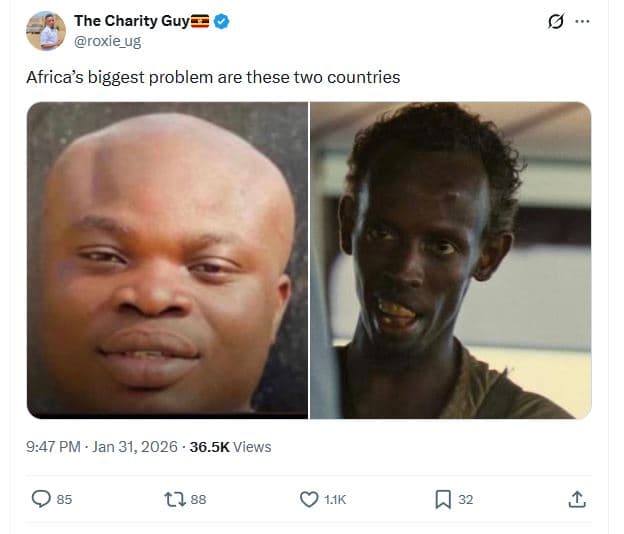Click the Grok slashed-circle icon
Image resolution: width=624 pixels, height=534 pixels.
coord(556,21)
